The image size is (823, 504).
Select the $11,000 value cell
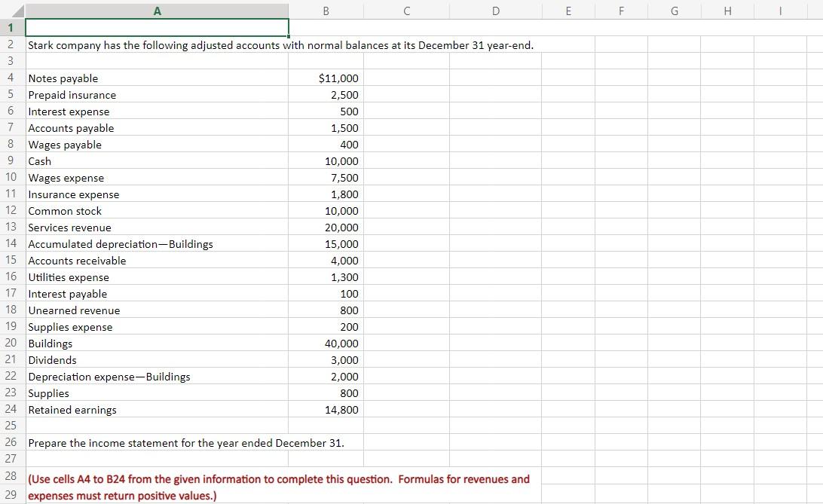pyautogui.click(x=326, y=78)
